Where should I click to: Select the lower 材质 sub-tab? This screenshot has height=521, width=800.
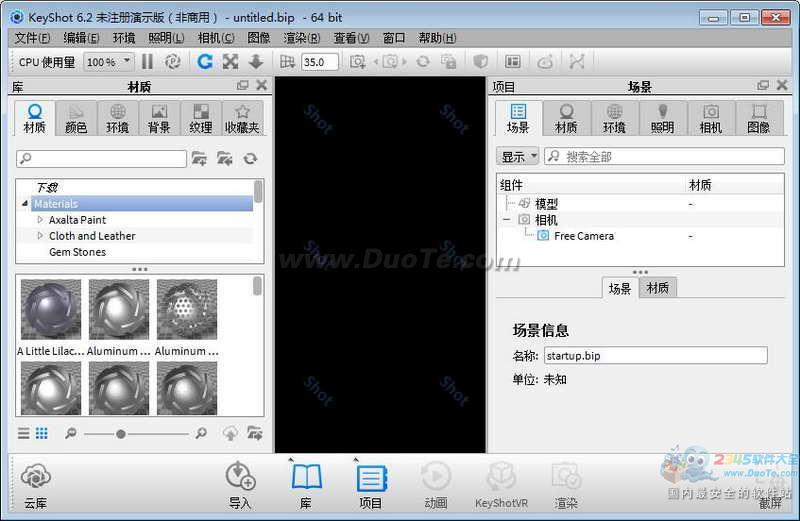click(657, 288)
